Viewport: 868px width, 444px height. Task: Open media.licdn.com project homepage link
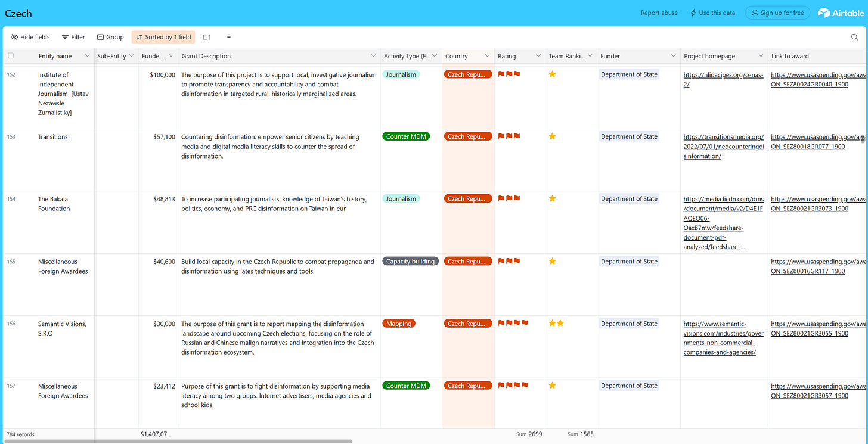723,223
